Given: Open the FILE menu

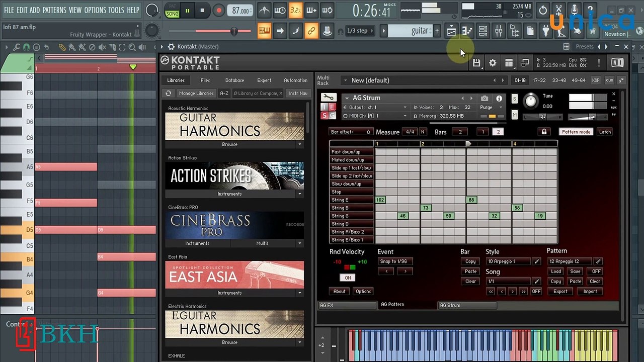Looking at the screenshot, I should [x=9, y=10].
